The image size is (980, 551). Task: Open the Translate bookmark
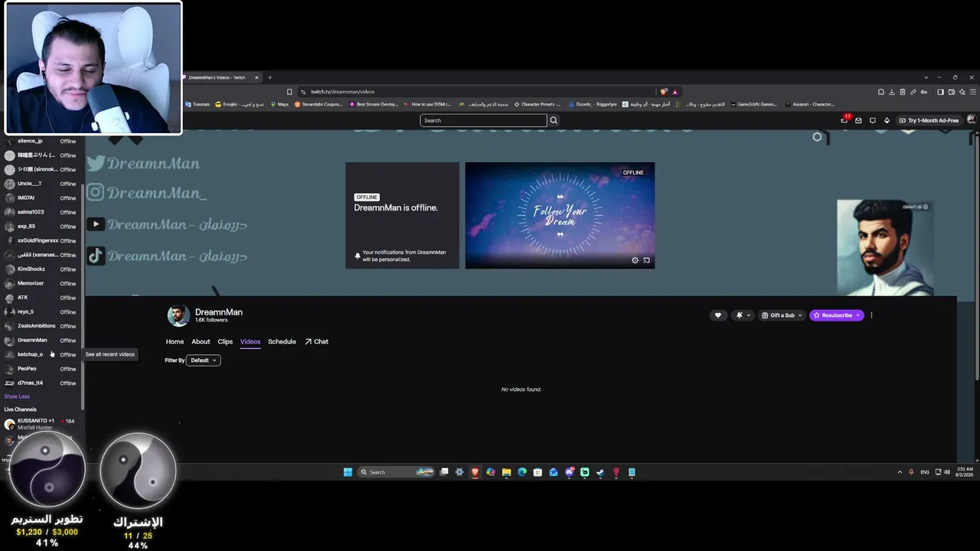[197, 104]
